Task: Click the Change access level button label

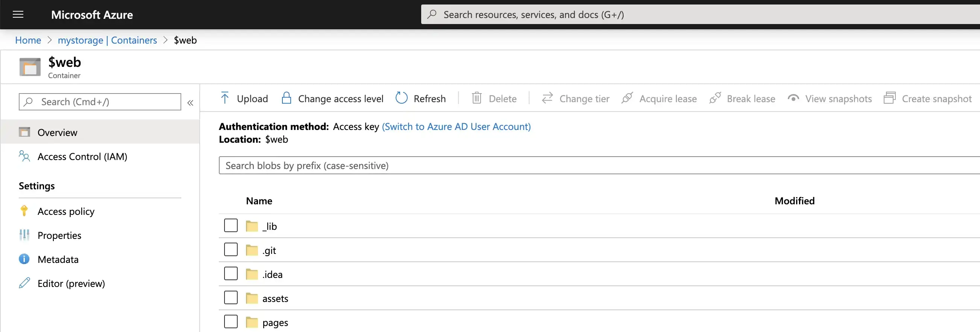Action: coord(340,98)
